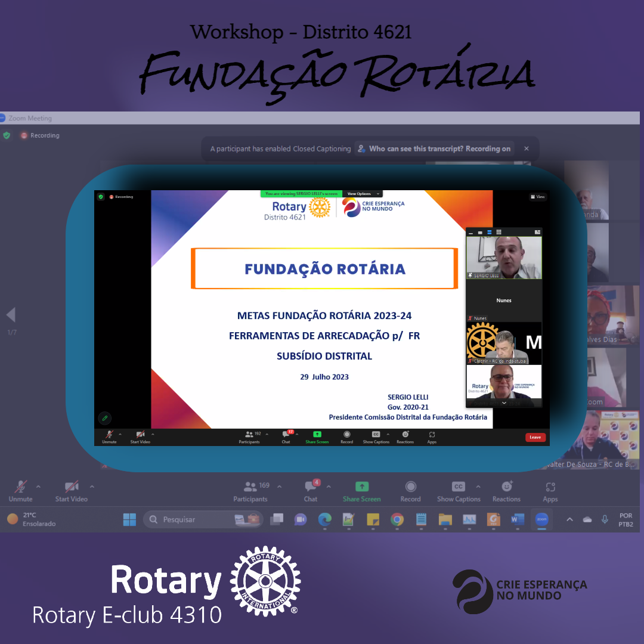
Task: Dismiss the Closed Captioning notification
Action: (526, 148)
